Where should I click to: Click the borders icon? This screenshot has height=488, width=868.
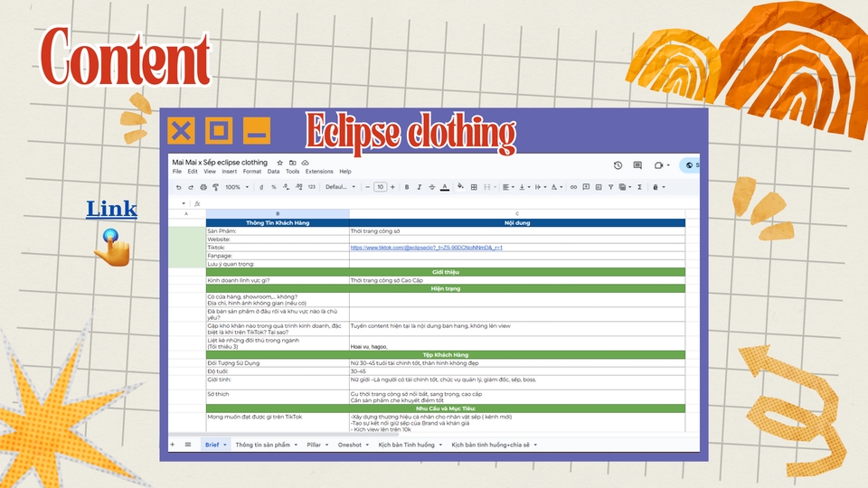476,187
